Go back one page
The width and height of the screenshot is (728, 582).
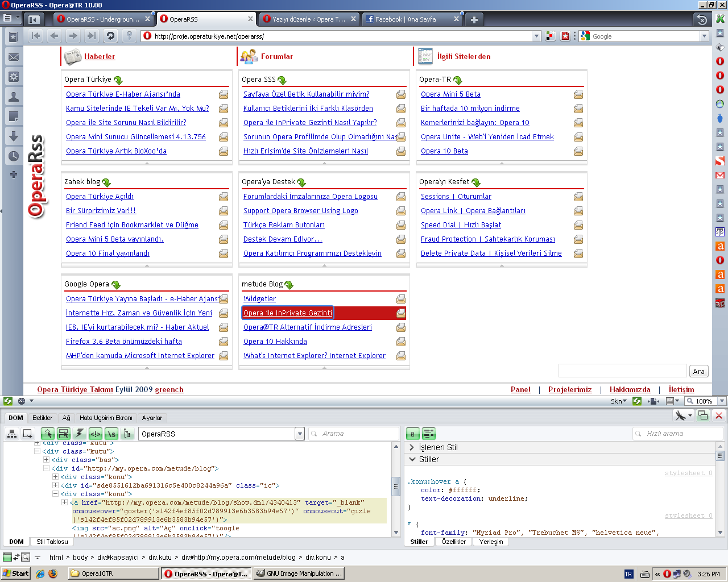pyautogui.click(x=55, y=36)
